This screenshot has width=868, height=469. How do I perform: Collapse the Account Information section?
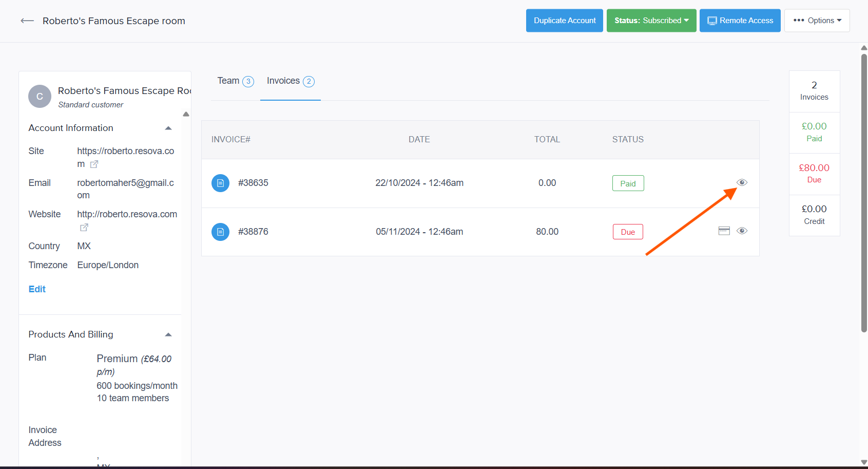point(168,128)
